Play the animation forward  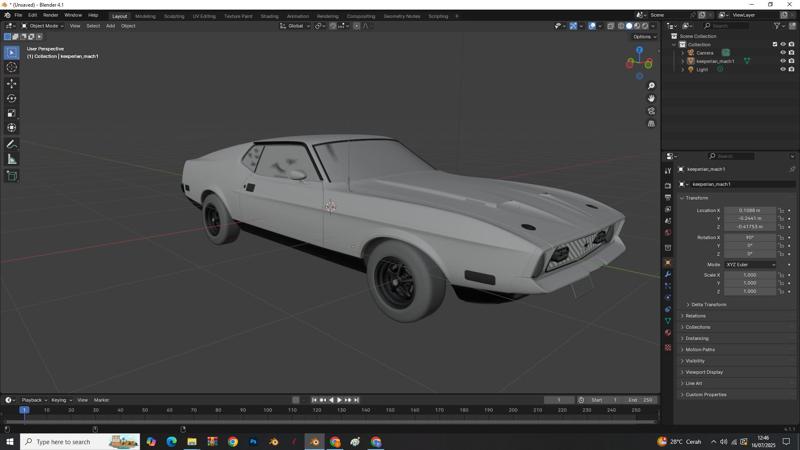tap(340, 400)
